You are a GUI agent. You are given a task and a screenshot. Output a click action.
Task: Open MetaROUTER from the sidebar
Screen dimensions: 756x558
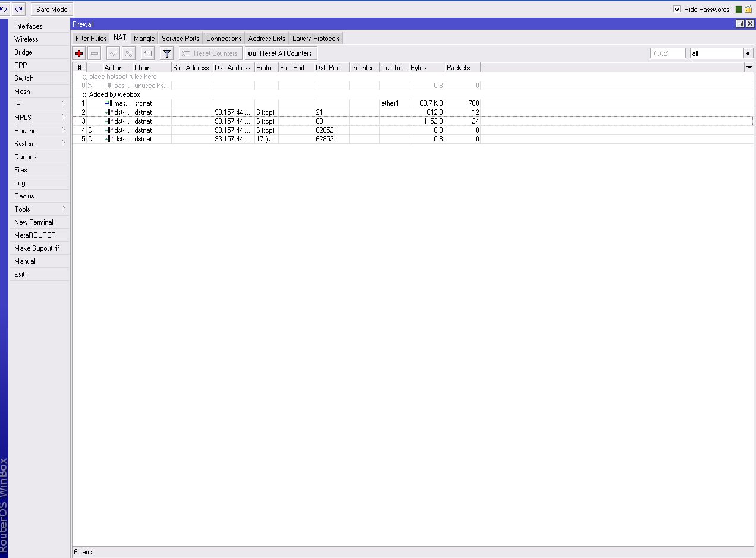click(x=39, y=235)
